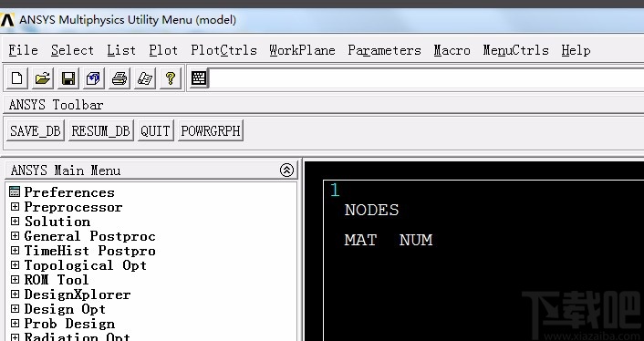Open the Macro menu
Image resolution: width=644 pixels, height=341 pixels.
click(x=452, y=50)
